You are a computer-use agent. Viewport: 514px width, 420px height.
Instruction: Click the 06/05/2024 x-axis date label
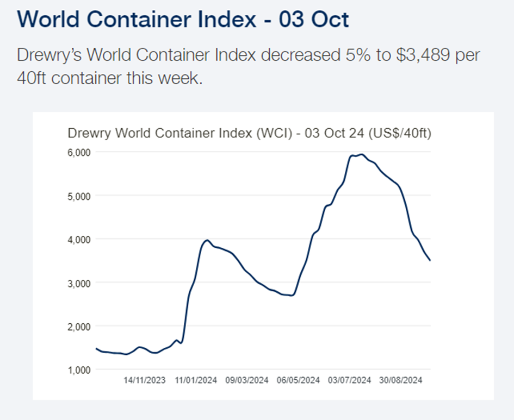click(x=298, y=380)
